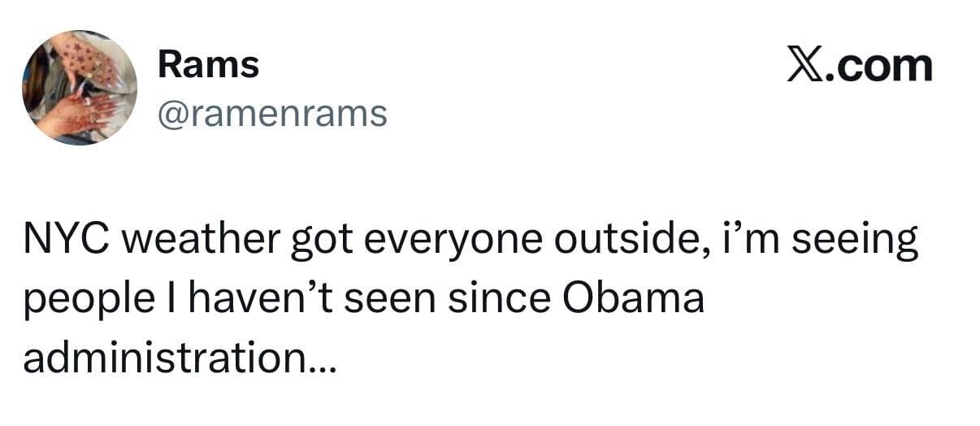
Task: Click the @ramenrams handle
Action: click(271, 115)
